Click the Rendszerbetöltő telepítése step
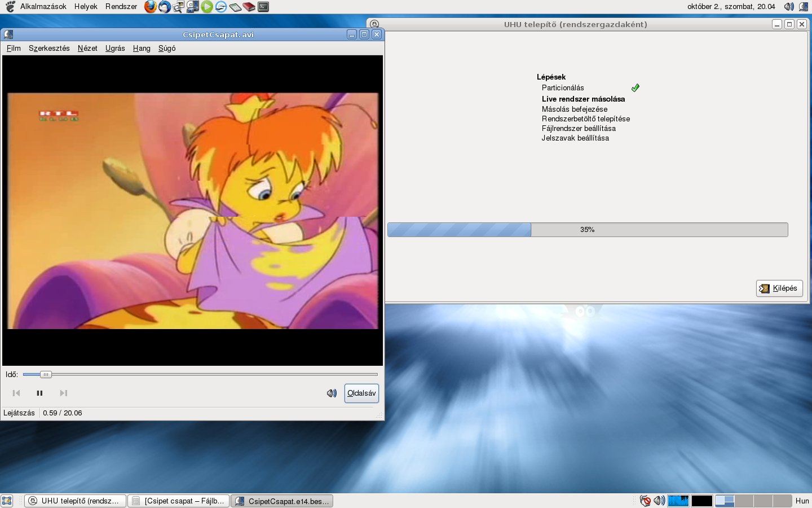This screenshot has height=508, width=812. coord(586,119)
